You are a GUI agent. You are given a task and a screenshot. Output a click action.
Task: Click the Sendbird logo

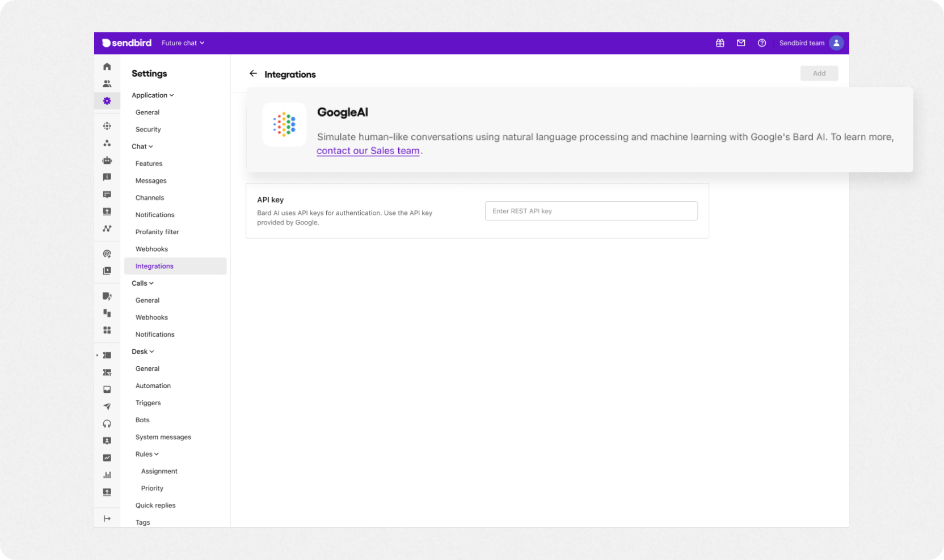coord(127,43)
